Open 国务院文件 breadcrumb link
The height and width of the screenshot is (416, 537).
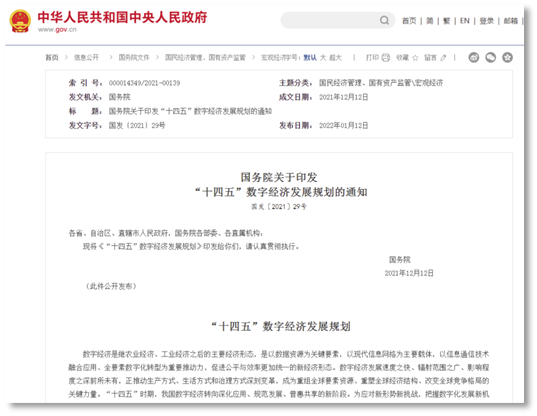[134, 58]
